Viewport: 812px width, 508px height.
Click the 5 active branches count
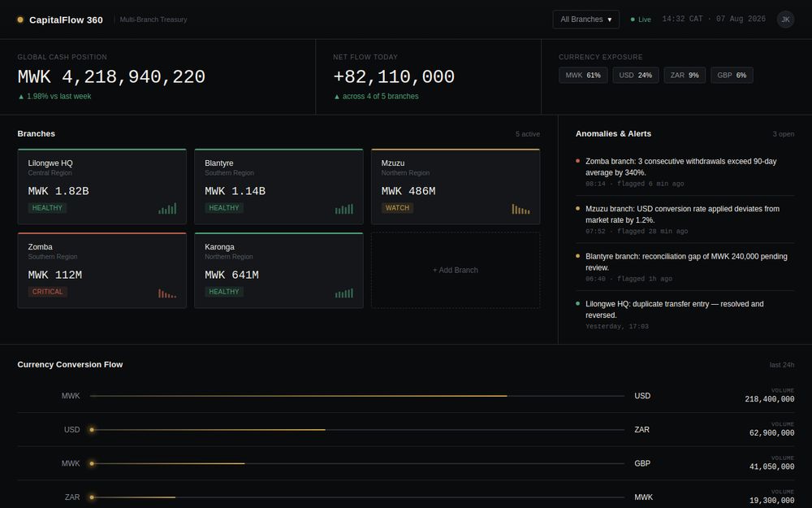point(527,134)
